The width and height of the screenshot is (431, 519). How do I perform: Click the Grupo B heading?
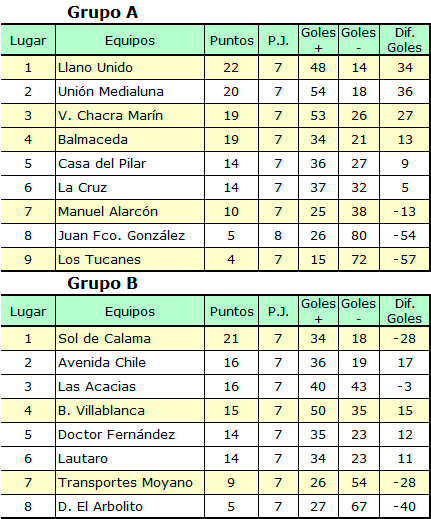click(x=102, y=284)
